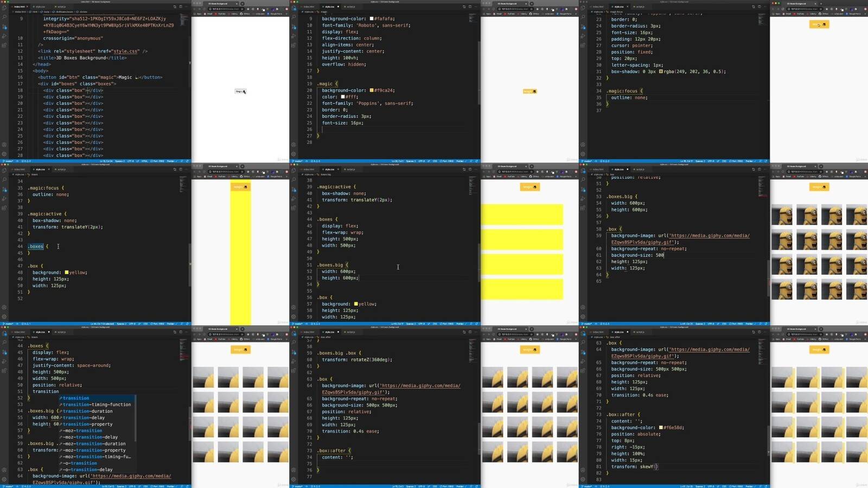
Task: Open Source Control beside the transition autocomplete editor
Action: click(4, 352)
